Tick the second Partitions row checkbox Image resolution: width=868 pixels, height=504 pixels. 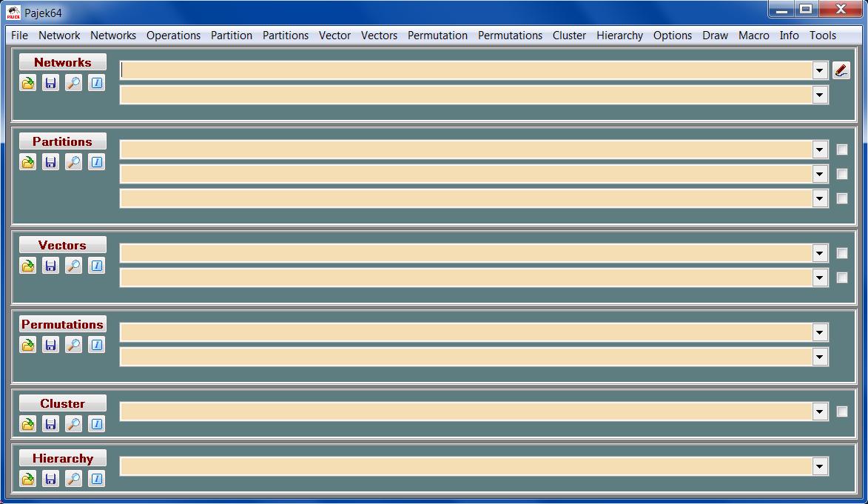842,174
